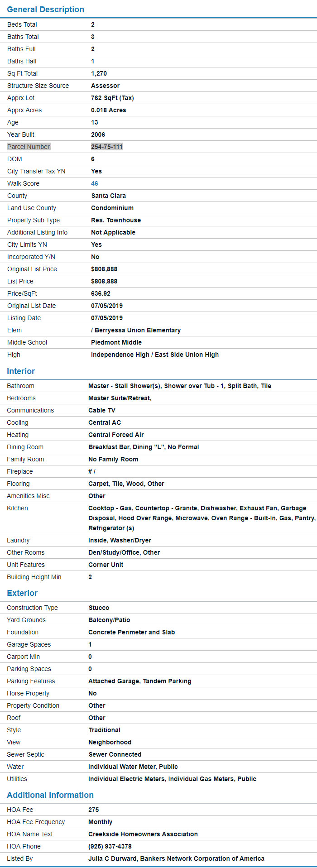Click the Unit Features value Corner Unit
Image resolution: width=317 pixels, height=868 pixels.
tap(106, 565)
